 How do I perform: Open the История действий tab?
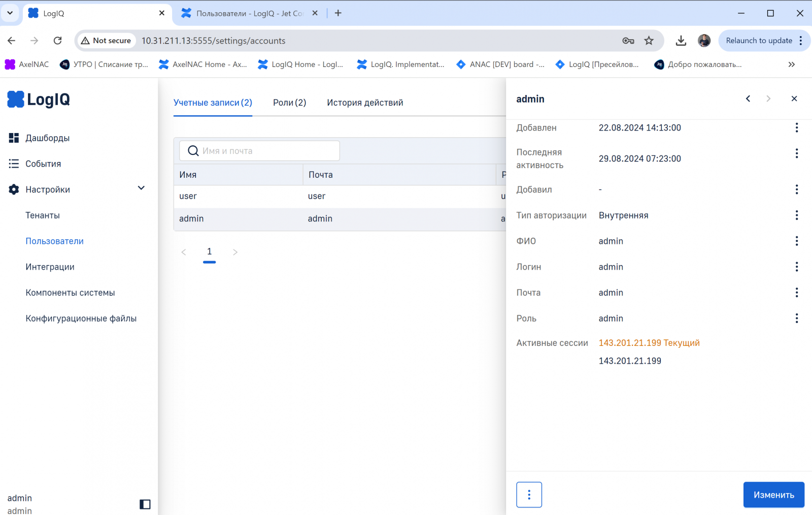coord(365,103)
